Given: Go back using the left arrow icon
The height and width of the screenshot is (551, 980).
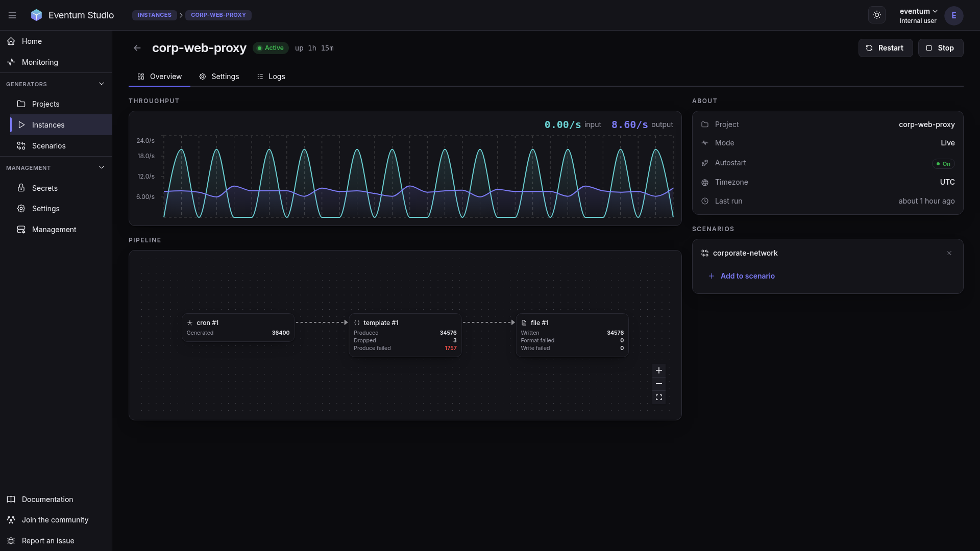Looking at the screenshot, I should pos(137,48).
